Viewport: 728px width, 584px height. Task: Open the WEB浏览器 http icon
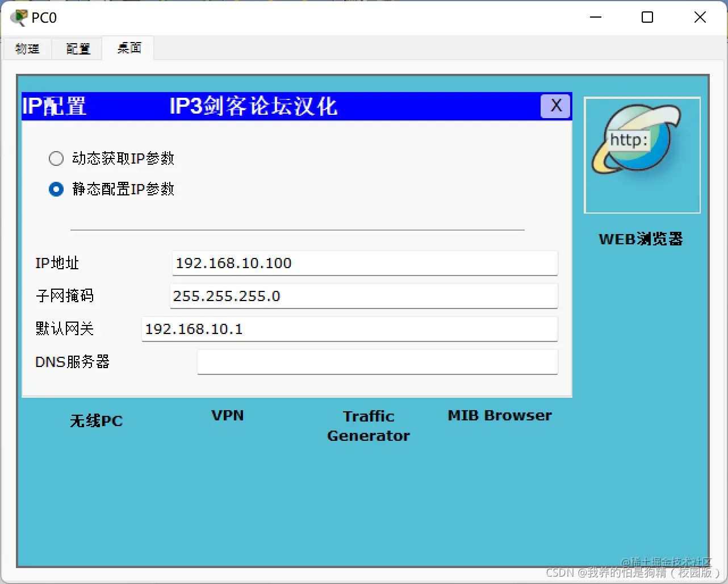coord(642,155)
